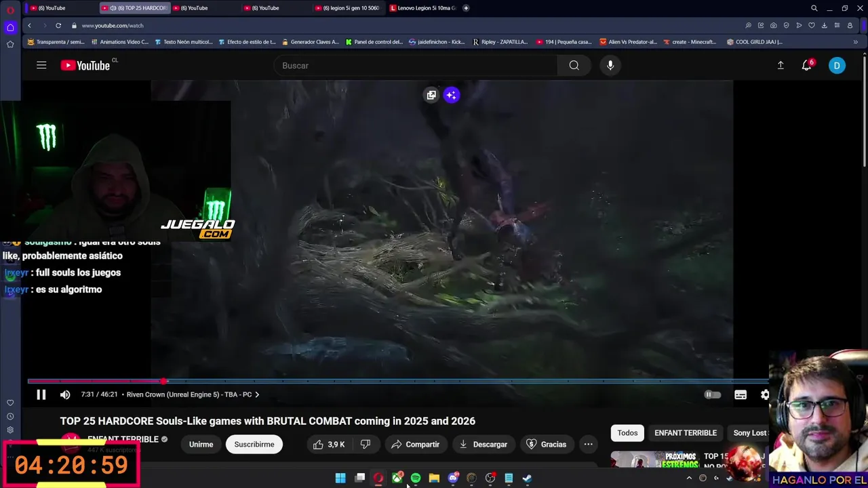The width and height of the screenshot is (868, 488).
Task: Open Opera browser search tabs icon
Action: pyautogui.click(x=814, y=8)
